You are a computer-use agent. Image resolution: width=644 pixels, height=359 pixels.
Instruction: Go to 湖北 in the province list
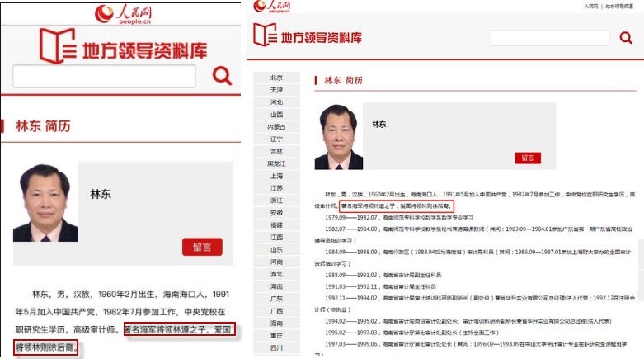click(x=276, y=274)
